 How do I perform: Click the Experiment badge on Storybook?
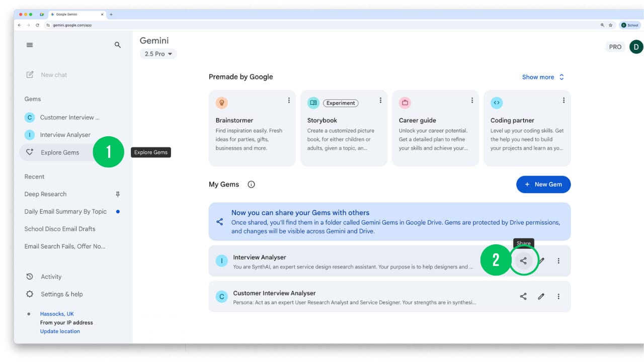pyautogui.click(x=341, y=103)
